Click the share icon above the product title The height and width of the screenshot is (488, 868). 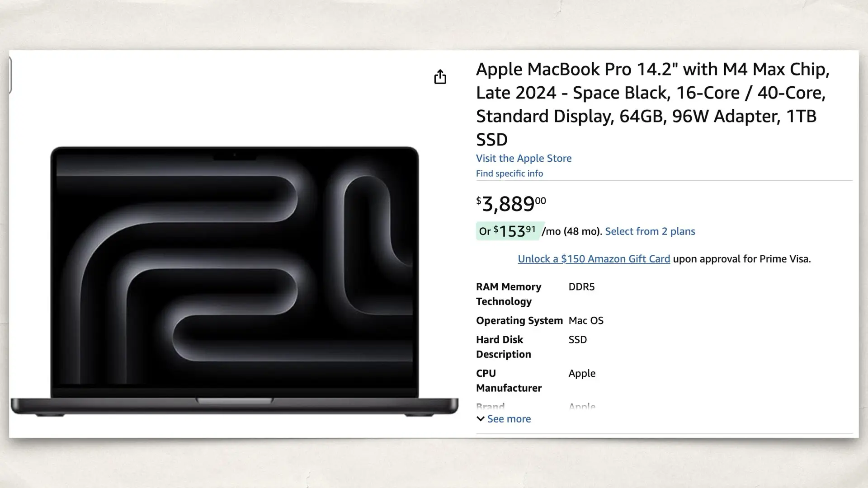pos(440,77)
